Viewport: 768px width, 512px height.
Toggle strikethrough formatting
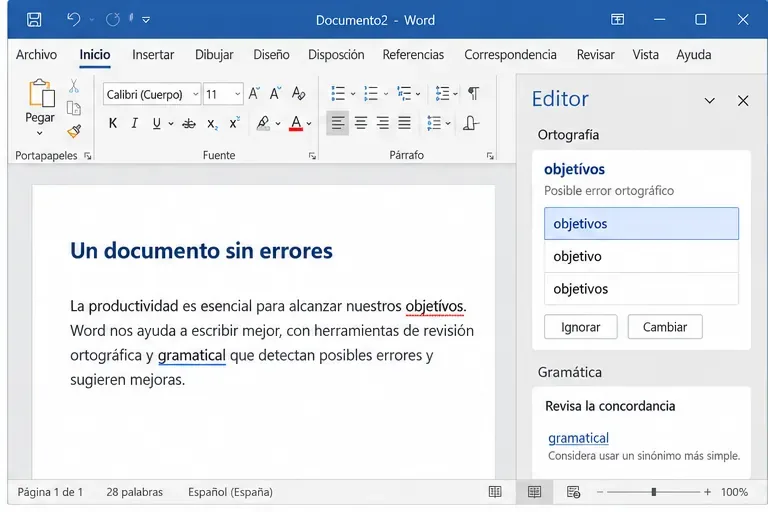(x=189, y=123)
